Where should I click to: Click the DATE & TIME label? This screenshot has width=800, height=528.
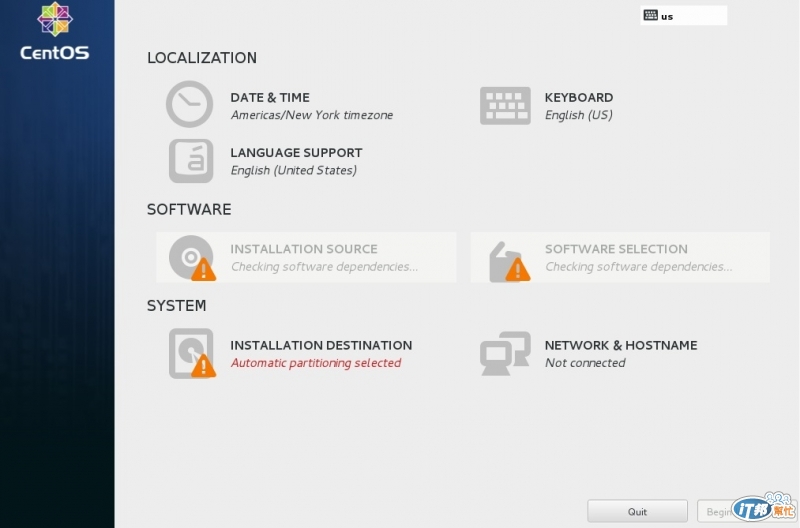(x=270, y=97)
